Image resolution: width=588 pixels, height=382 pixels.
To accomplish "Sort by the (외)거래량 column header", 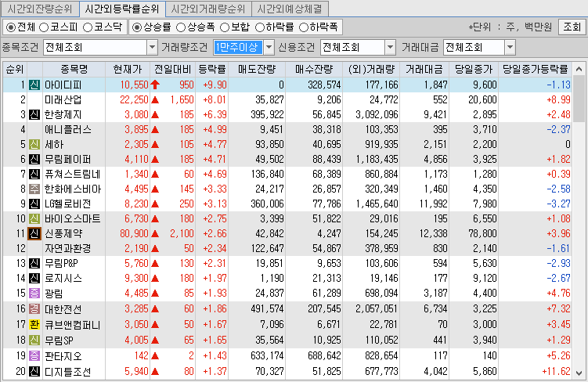I will (x=371, y=70).
